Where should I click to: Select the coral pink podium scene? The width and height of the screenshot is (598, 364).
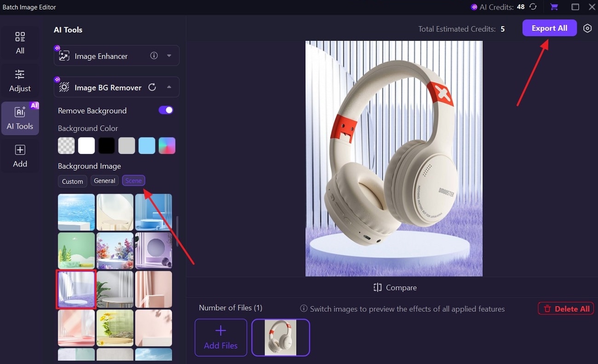[76, 328]
